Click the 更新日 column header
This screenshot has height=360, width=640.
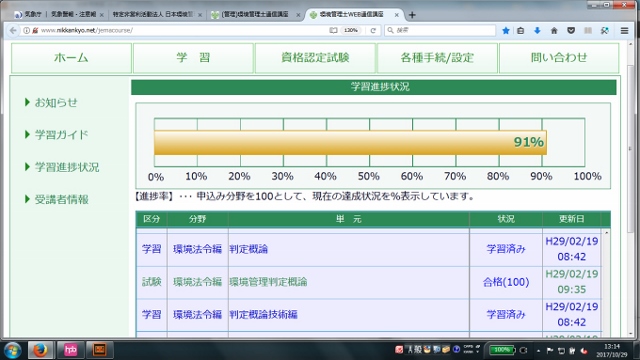(x=571, y=219)
